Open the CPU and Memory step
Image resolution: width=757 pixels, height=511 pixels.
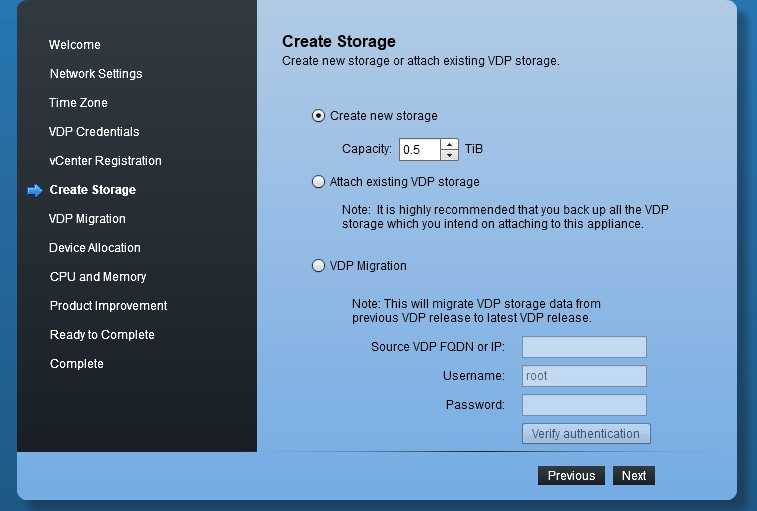coord(98,277)
